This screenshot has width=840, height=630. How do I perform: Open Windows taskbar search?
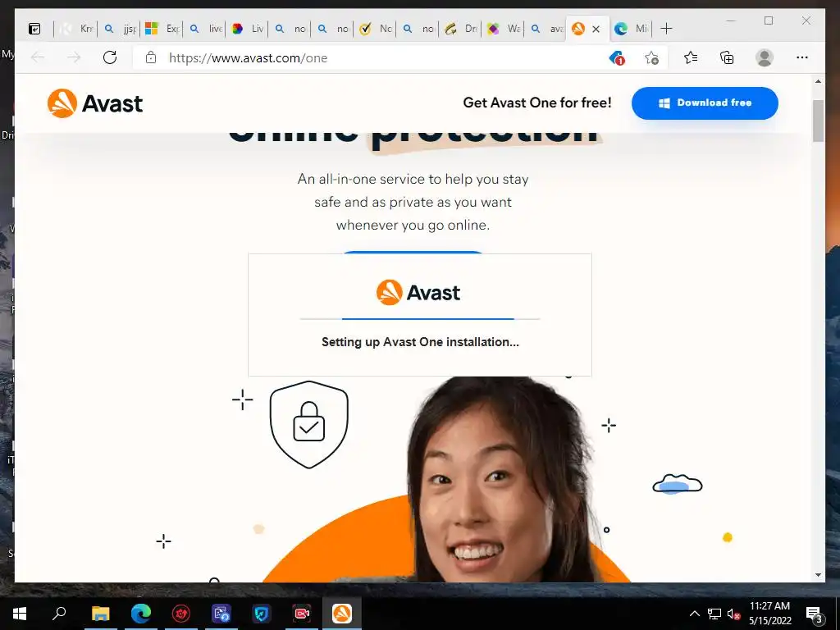[x=59, y=614]
